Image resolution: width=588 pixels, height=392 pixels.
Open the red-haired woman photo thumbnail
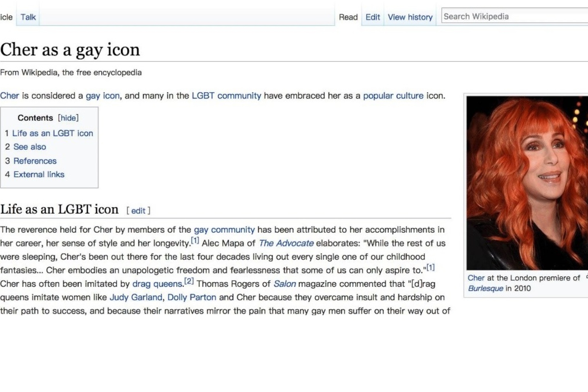(x=527, y=183)
